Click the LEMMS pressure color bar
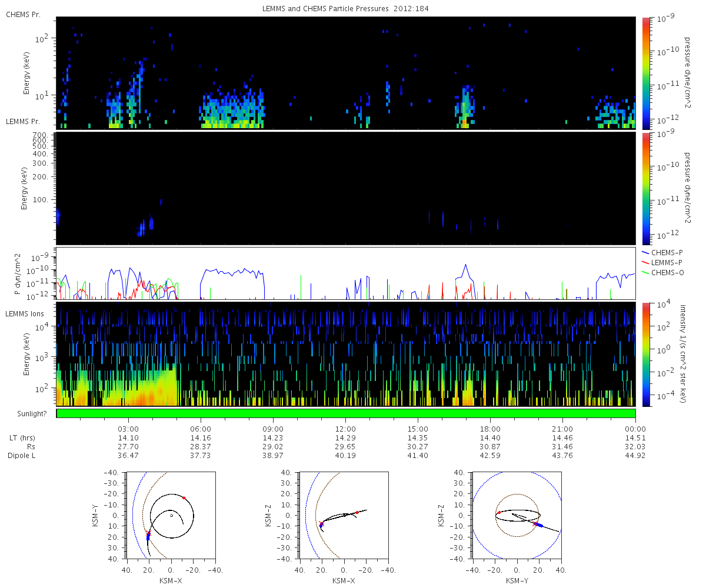Image resolution: width=706 pixels, height=588 pixels. point(646,188)
